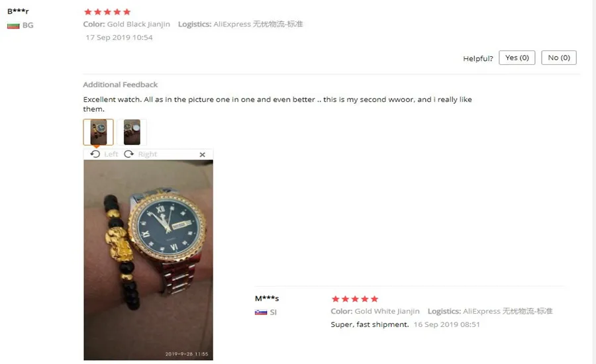The image size is (596, 364).
Task: Click the Gold Black Jianjin color text
Action: point(139,24)
